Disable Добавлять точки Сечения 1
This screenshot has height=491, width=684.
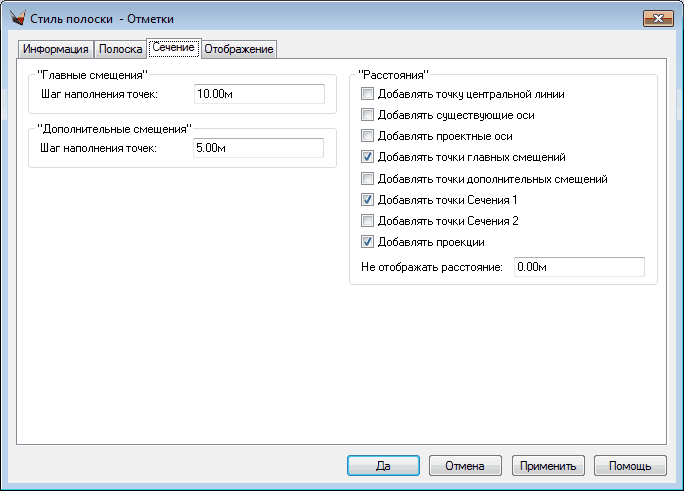pyautogui.click(x=368, y=200)
